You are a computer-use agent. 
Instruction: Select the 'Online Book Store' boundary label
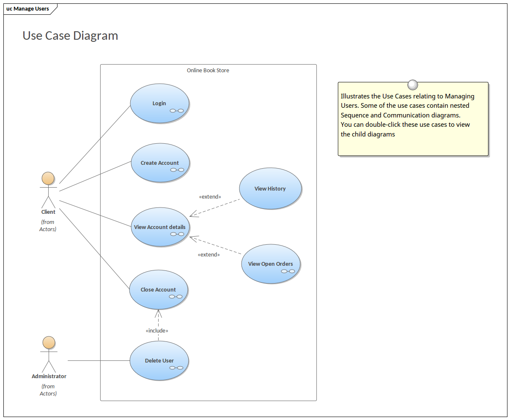pyautogui.click(x=208, y=71)
